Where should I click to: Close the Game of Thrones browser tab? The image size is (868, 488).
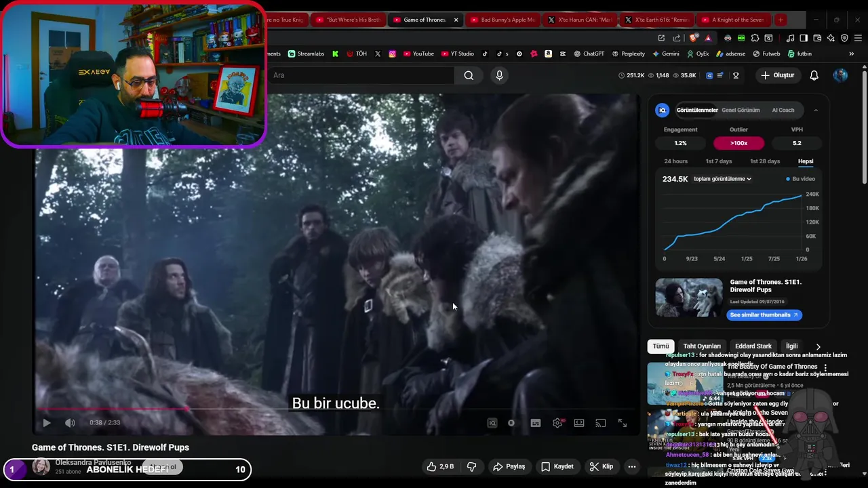[456, 20]
